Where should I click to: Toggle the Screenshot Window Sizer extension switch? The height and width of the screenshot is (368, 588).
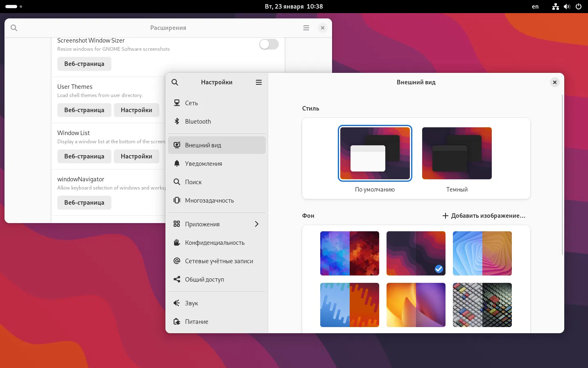tap(269, 44)
